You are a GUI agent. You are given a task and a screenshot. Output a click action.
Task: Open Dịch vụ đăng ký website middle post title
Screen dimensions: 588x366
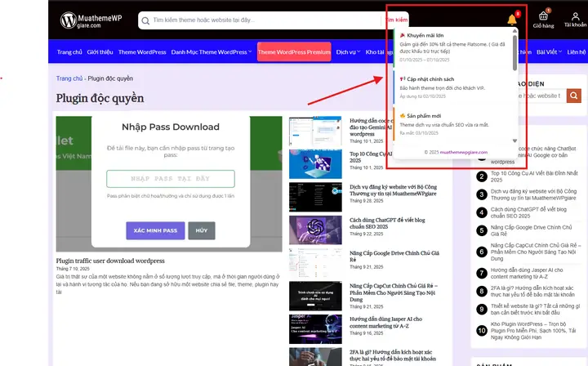pyautogui.click(x=393, y=190)
